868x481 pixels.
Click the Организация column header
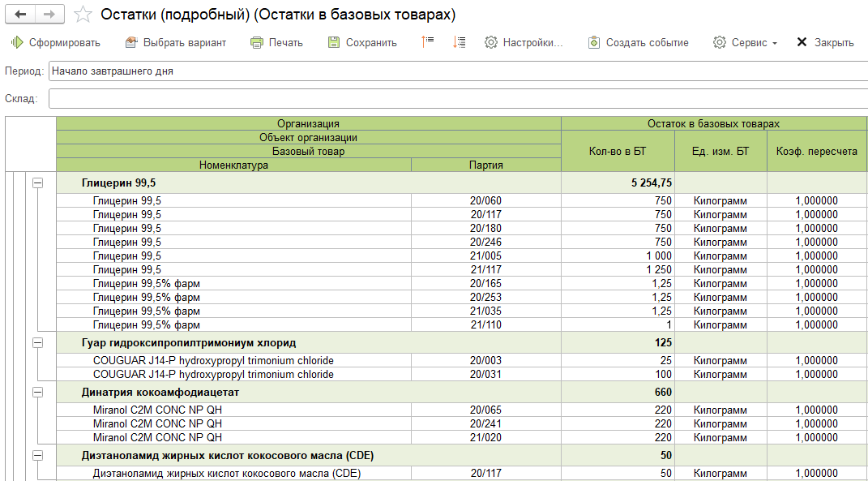pyautogui.click(x=308, y=123)
